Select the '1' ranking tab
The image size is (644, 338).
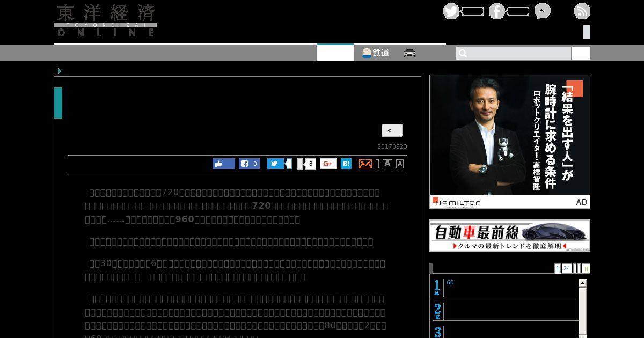558,268
